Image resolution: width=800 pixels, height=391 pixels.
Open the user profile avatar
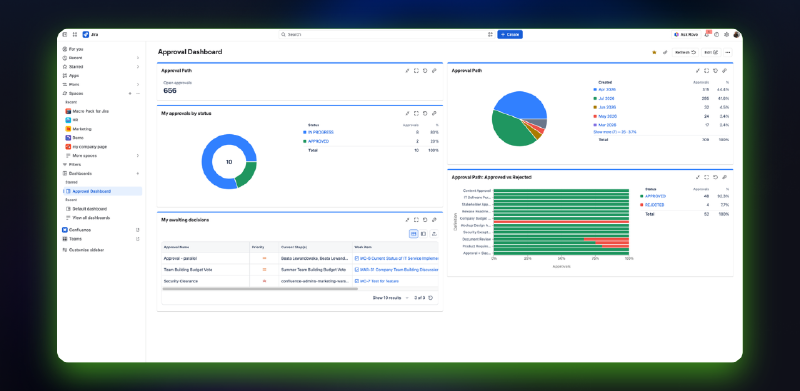point(736,35)
